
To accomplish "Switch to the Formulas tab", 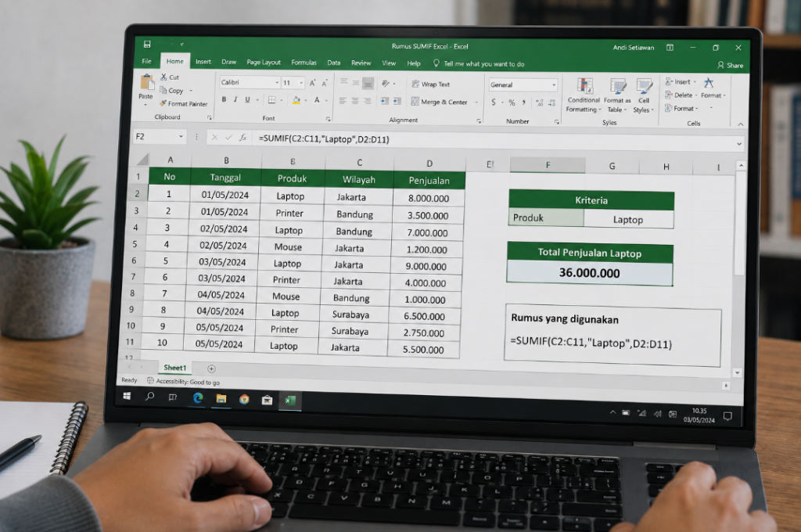I will (x=304, y=63).
